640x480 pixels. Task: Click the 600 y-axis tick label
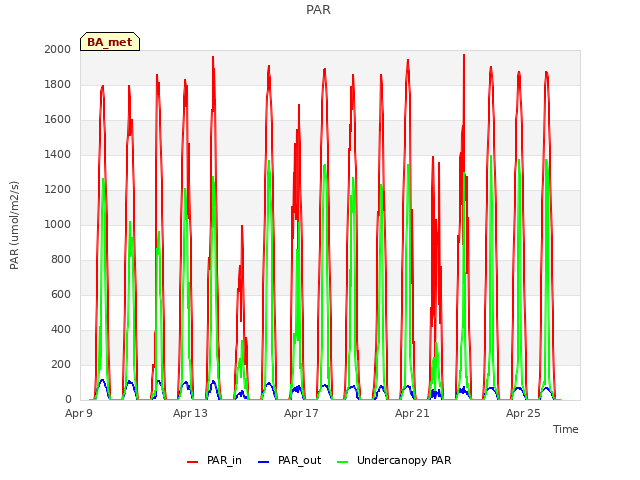point(61,294)
